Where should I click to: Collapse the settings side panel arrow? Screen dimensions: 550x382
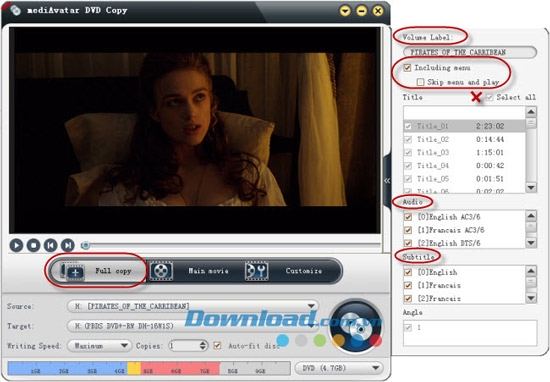tap(387, 181)
